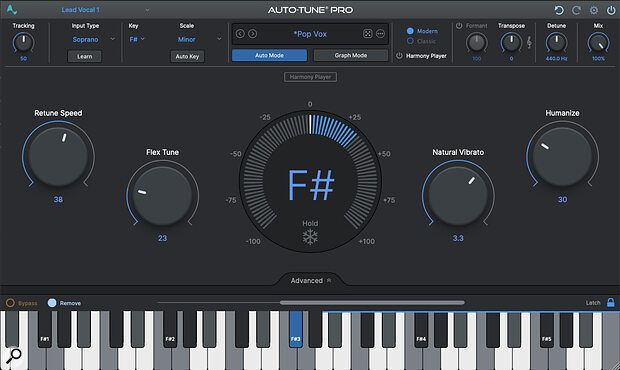Image resolution: width=620 pixels, height=370 pixels.
Task: Select Classic mode radio button
Action: tap(410, 41)
